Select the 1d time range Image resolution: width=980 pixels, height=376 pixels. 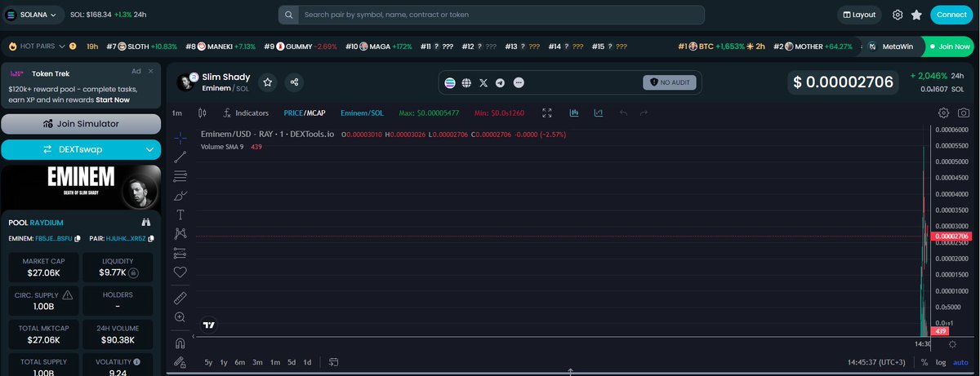[307, 362]
